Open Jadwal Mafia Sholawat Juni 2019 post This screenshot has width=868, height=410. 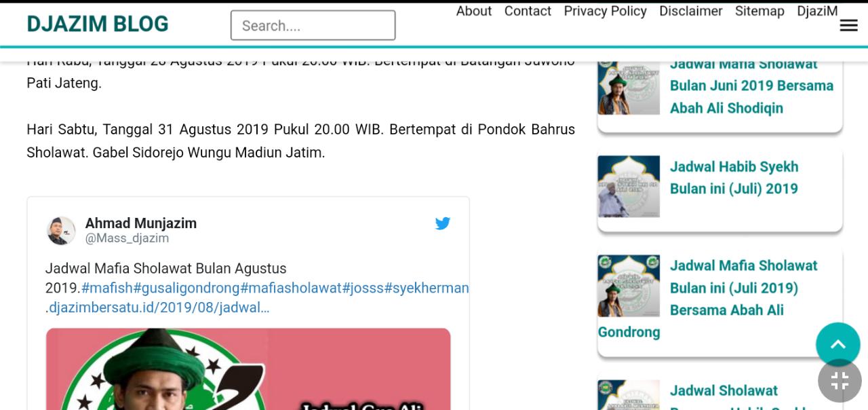coord(751,86)
